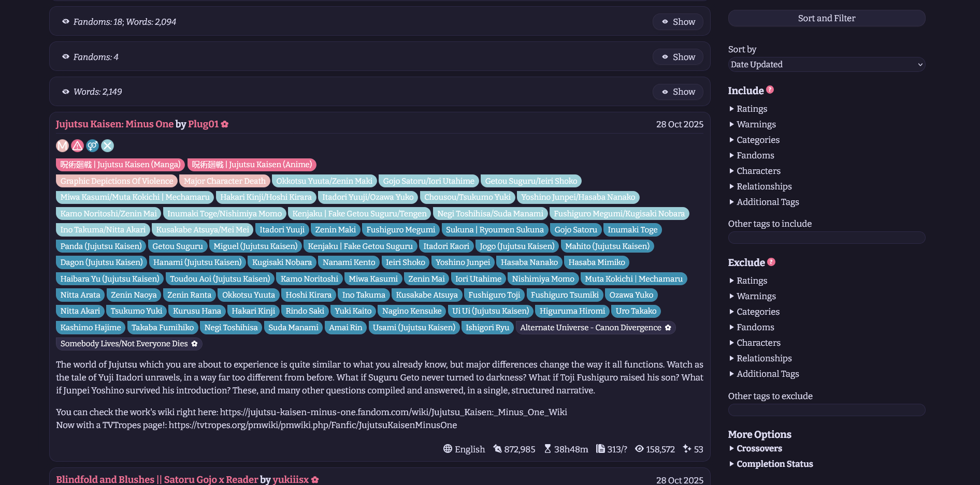Click Okkotsu Yuuta/Zenin Maki relationship tag
Screen dimensions: 980x485
point(324,181)
